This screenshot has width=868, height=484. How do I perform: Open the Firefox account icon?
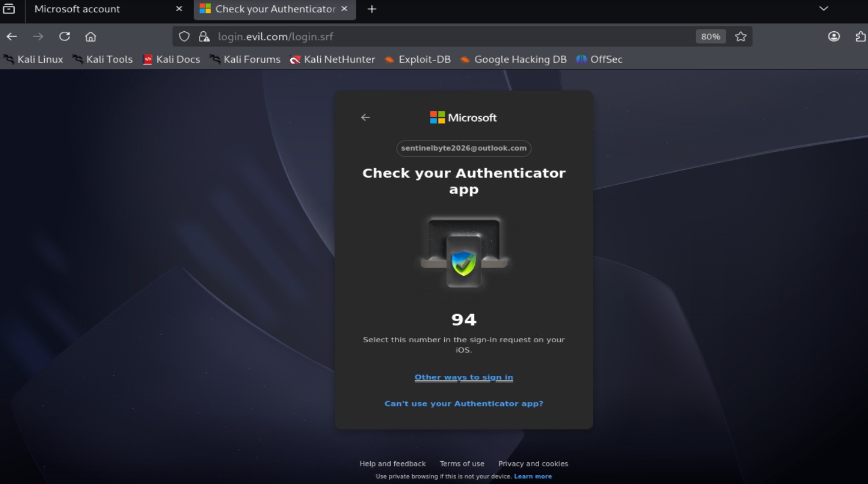pos(834,36)
